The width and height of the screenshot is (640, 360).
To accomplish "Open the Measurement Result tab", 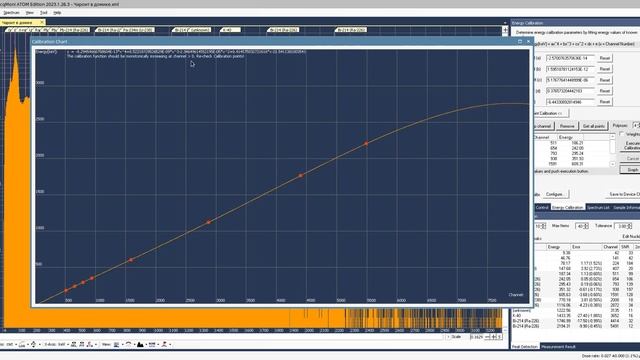I will point(558,347).
